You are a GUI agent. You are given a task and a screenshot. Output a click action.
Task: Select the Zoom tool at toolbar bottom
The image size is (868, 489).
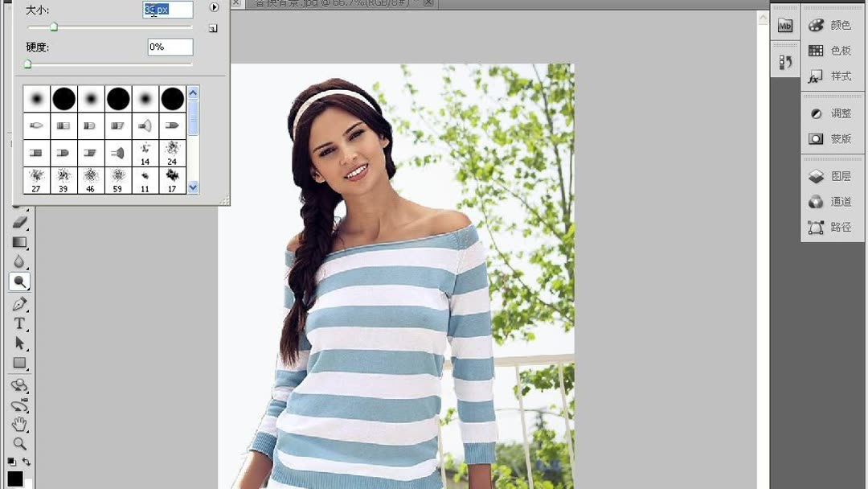tap(20, 445)
